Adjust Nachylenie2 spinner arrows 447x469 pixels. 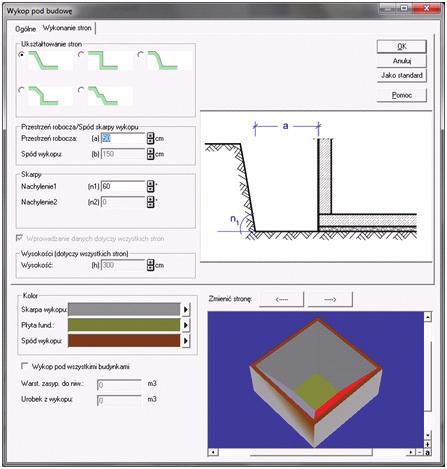[151, 202]
